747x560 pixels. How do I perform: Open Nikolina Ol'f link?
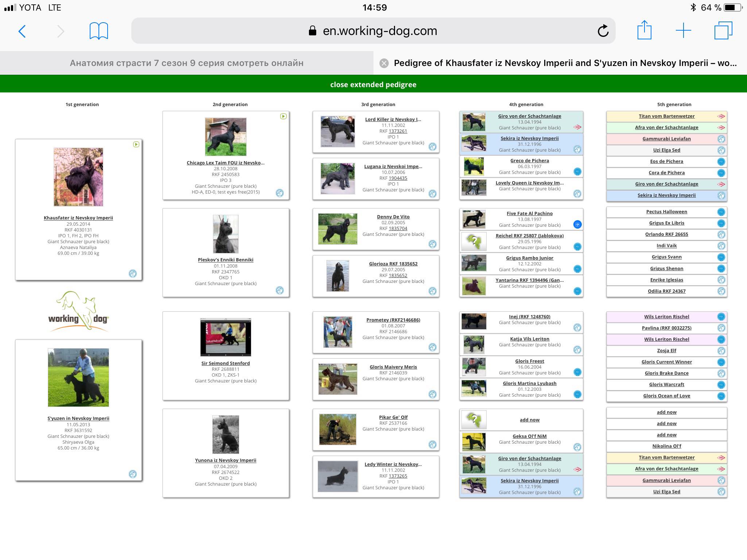click(x=667, y=446)
